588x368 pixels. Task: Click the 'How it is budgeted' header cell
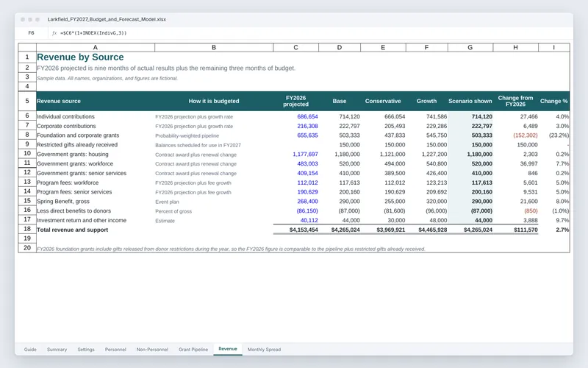tap(214, 101)
